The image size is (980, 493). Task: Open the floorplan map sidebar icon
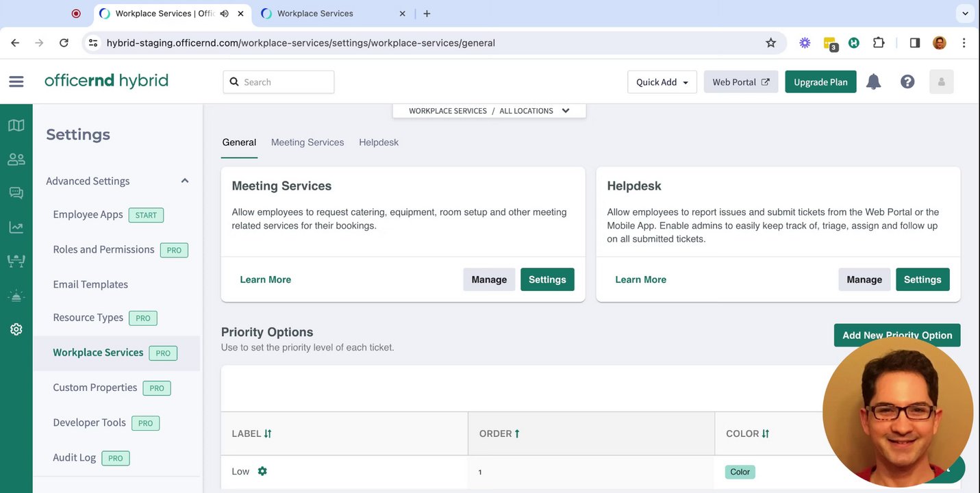click(x=16, y=125)
